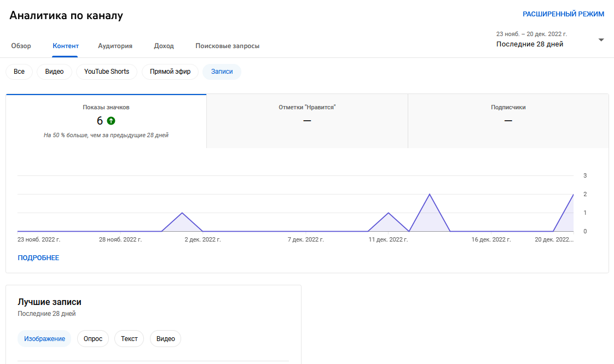Select the "Прямой эфир" filter chip
614x364 pixels.
[170, 72]
